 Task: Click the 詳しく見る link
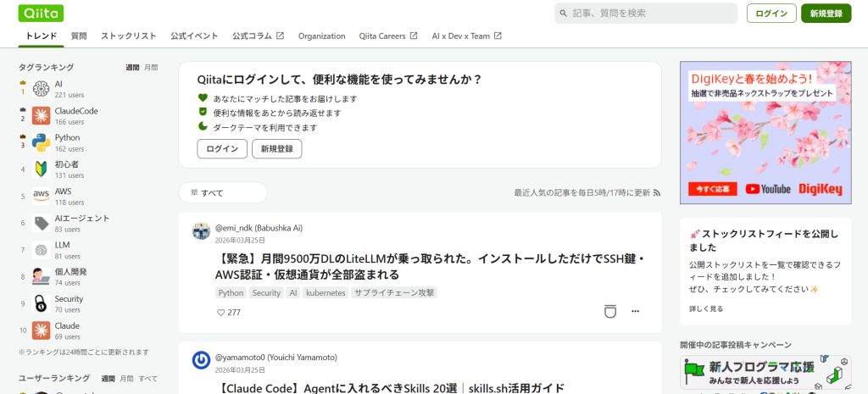tap(706, 309)
